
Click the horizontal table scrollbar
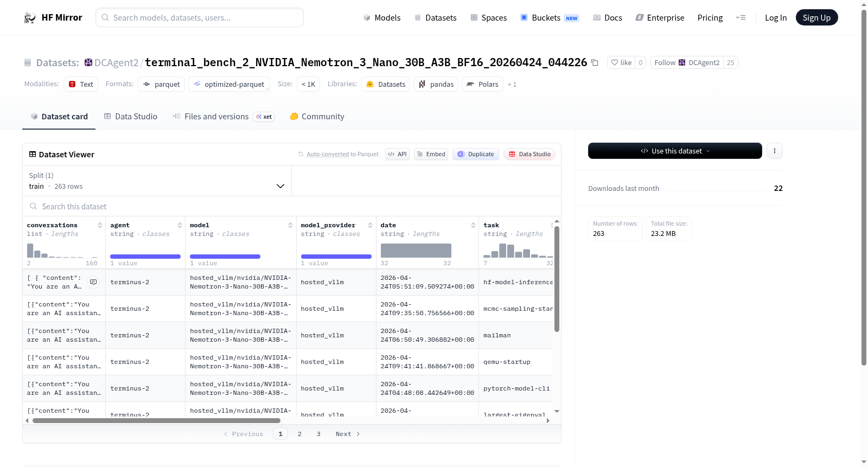point(156,420)
